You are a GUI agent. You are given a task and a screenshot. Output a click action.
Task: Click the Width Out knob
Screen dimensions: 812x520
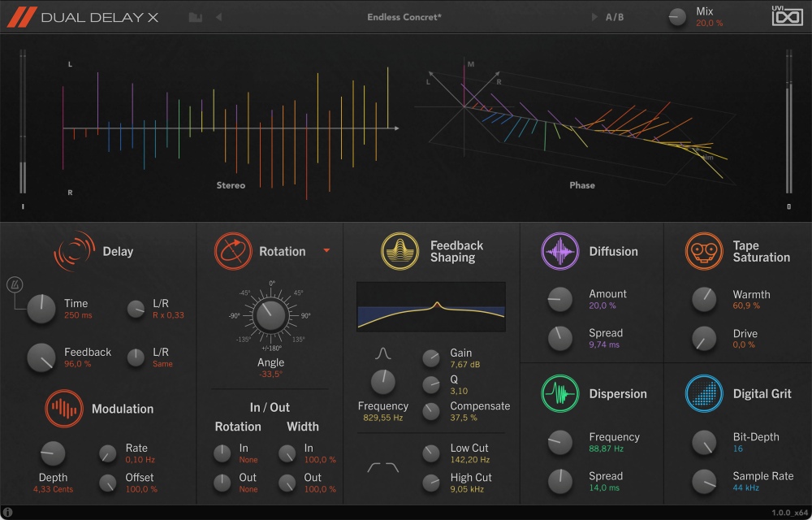[x=287, y=483]
